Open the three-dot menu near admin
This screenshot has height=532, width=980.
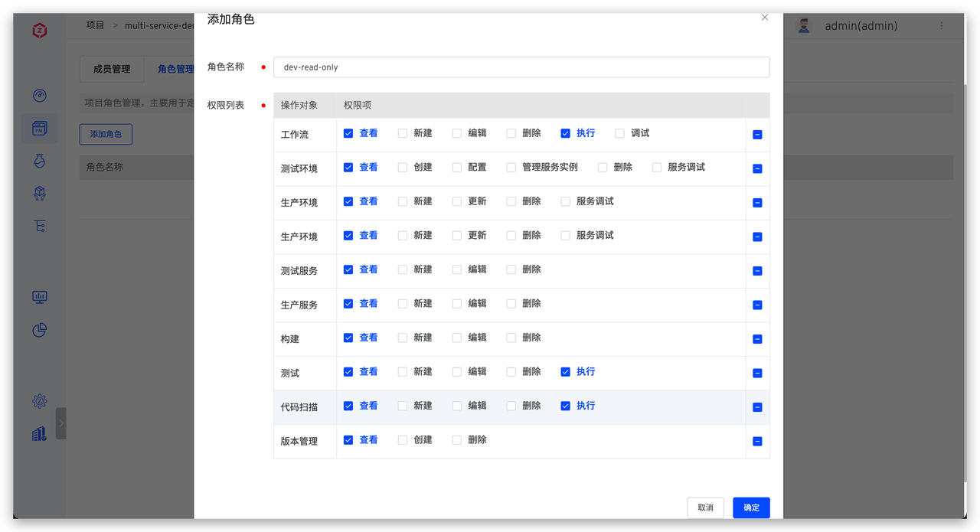click(x=942, y=25)
